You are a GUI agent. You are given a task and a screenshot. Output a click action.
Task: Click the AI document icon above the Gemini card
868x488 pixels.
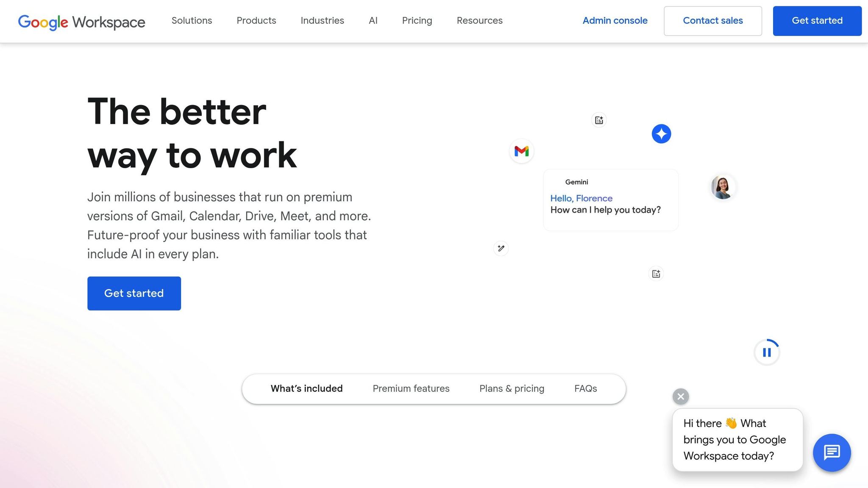pyautogui.click(x=598, y=120)
